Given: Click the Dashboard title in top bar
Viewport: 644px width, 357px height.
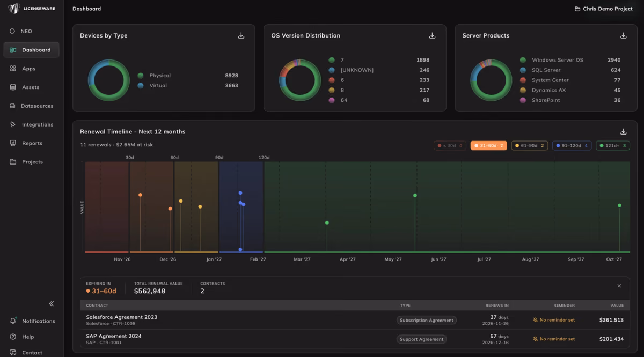Looking at the screenshot, I should pos(86,9).
